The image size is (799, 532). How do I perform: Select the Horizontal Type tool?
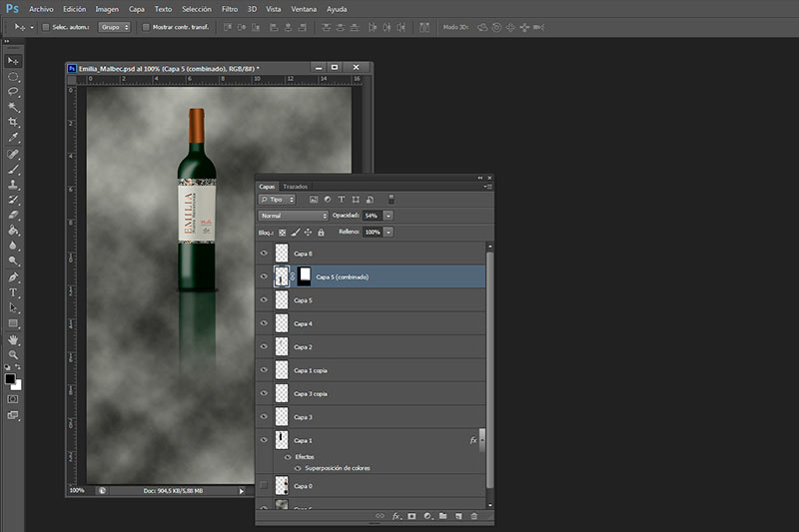pos(13,292)
